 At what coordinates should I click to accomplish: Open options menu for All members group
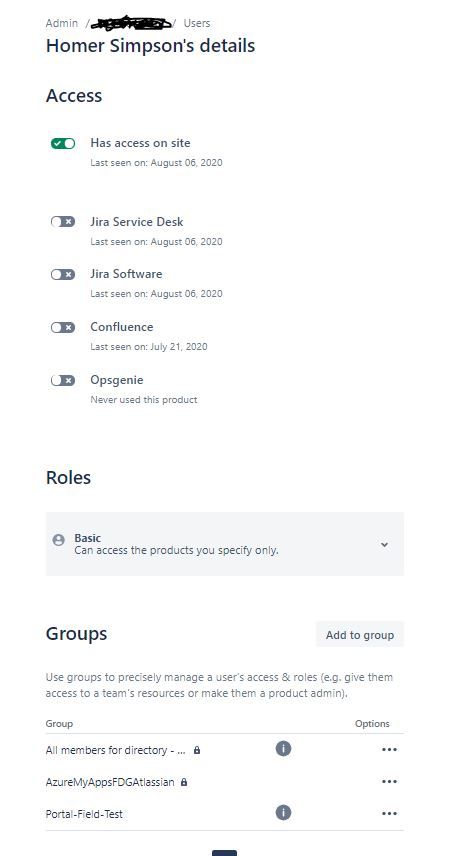(389, 750)
